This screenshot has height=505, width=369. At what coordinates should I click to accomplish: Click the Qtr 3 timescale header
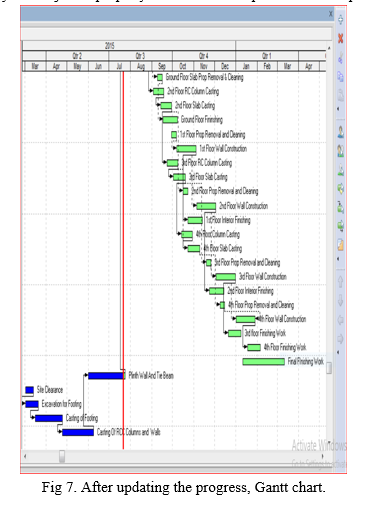pyautogui.click(x=140, y=56)
